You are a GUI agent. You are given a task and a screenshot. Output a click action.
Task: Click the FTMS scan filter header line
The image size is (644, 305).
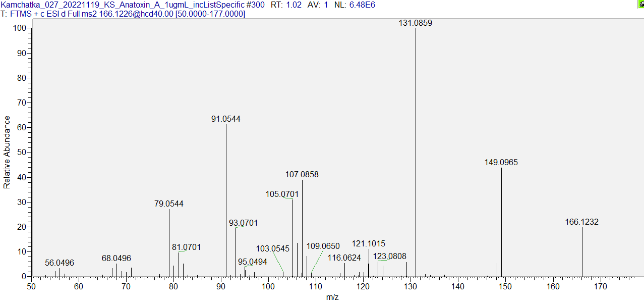[x=123, y=14]
